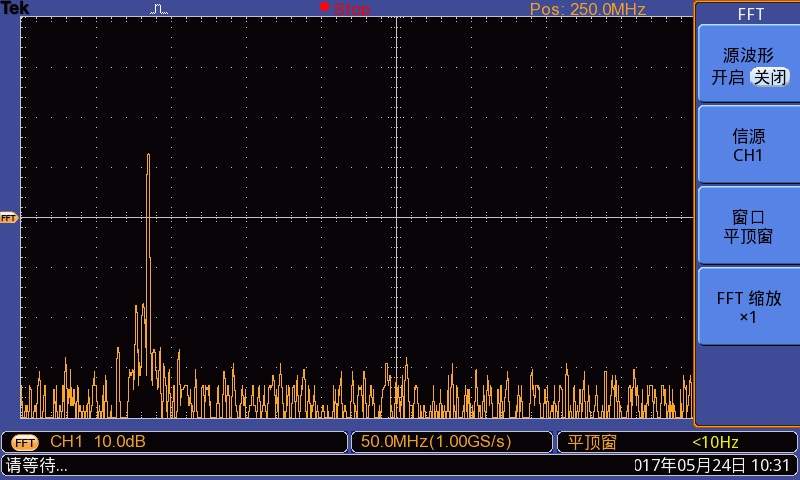Click the 请等待... status message
The height and width of the screenshot is (480, 800).
click(x=36, y=465)
